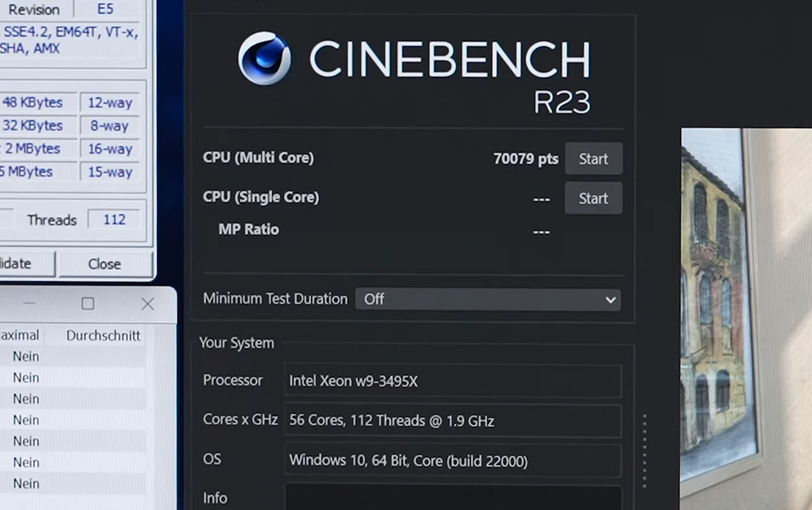
Task: Start the CPU Multi Core test
Action: 593,159
